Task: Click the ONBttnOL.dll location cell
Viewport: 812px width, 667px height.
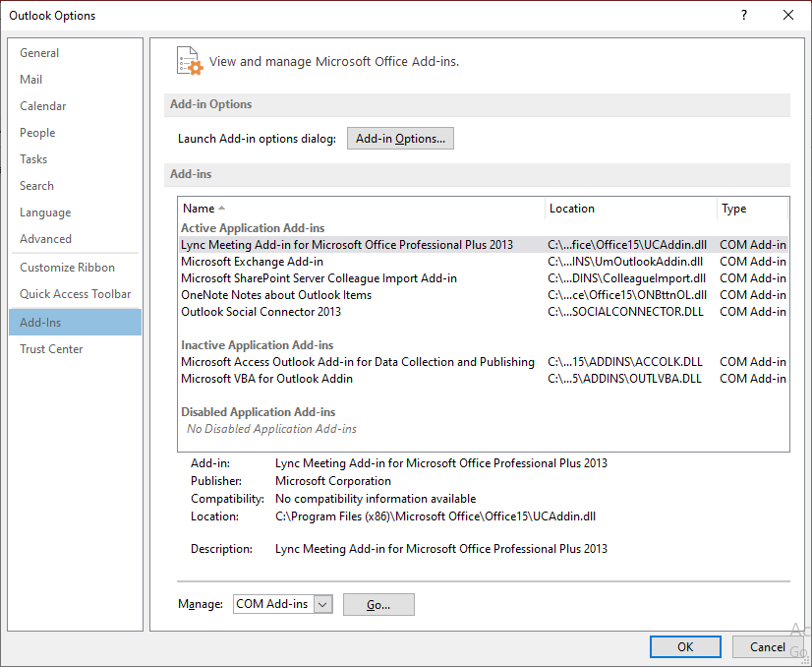Action: [x=627, y=295]
